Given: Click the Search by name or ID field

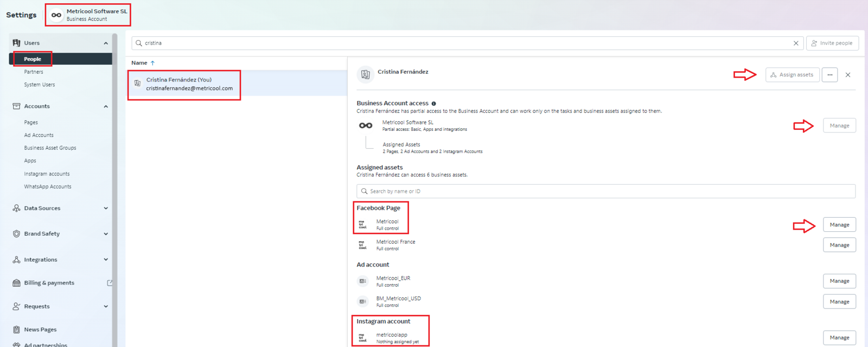Looking at the screenshot, I should pos(605,191).
